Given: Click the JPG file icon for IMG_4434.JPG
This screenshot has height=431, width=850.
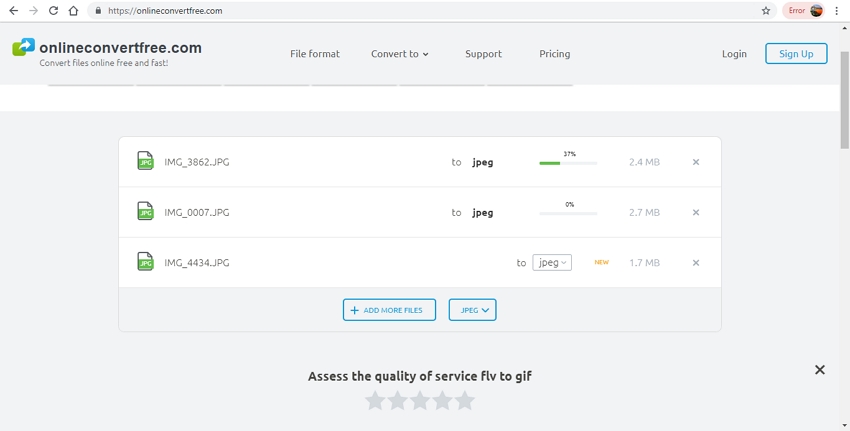Looking at the screenshot, I should coord(145,262).
